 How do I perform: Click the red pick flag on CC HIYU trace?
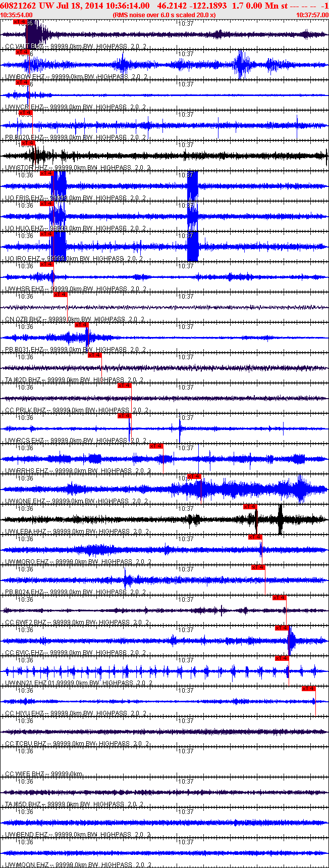[309, 689]
